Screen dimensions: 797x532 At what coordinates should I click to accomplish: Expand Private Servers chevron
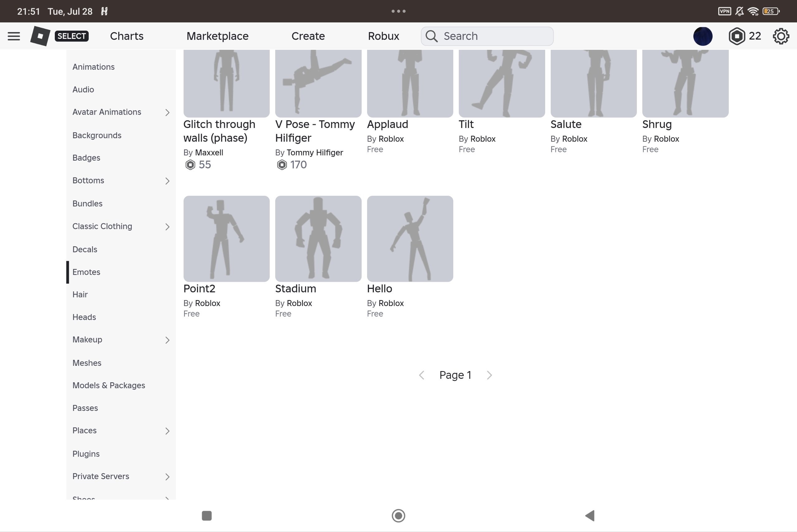[x=167, y=476]
